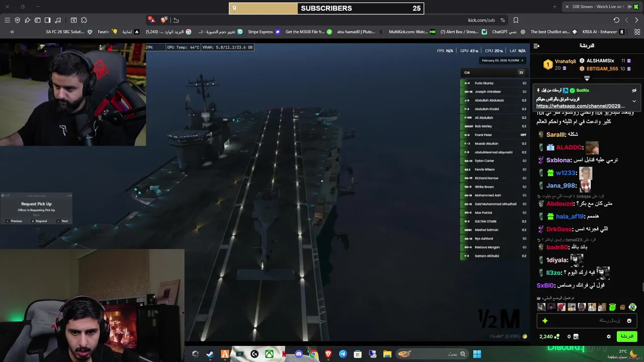Click chat username Sxblona
This screenshot has height=362, width=644.
tap(558, 160)
